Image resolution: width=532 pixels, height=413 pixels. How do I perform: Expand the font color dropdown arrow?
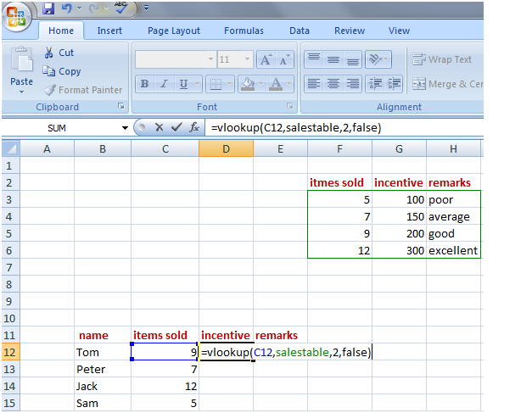click(288, 84)
